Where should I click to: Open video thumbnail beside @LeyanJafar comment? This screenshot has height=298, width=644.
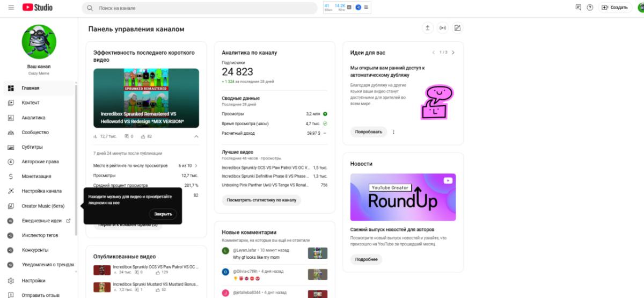coord(318,253)
